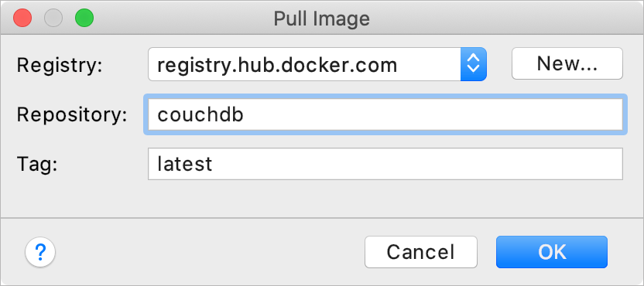Open the registry.hub.docker.com combo box
Viewport: 644px width, 286px height.
pyautogui.click(x=317, y=64)
